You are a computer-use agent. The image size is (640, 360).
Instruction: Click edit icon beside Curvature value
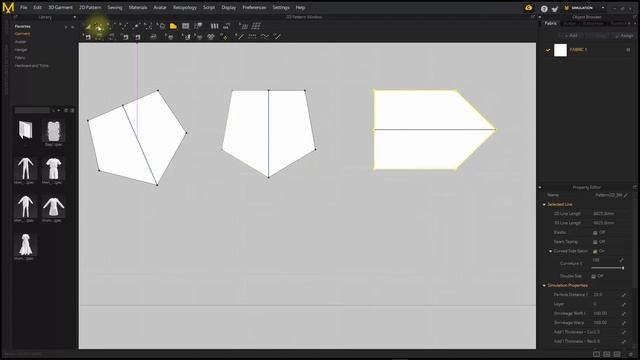(621, 260)
